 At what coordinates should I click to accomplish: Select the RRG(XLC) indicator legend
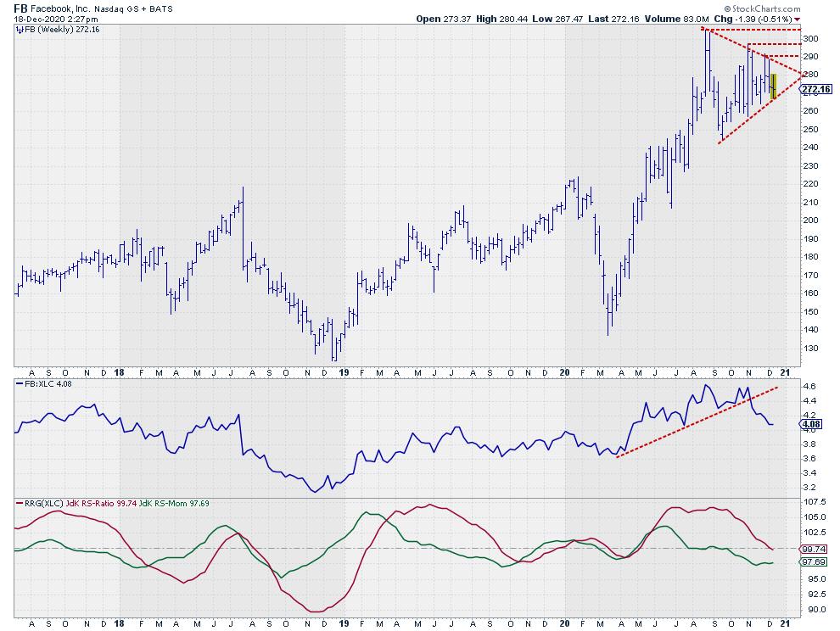tap(37, 503)
